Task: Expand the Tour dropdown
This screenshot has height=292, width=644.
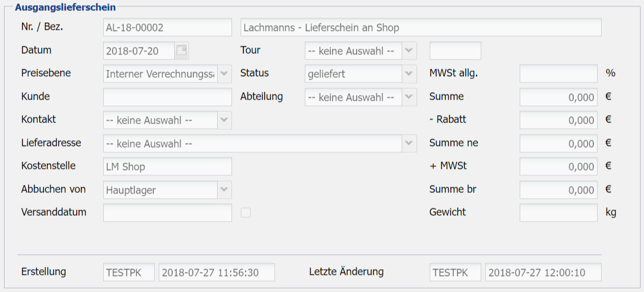Action: click(409, 50)
